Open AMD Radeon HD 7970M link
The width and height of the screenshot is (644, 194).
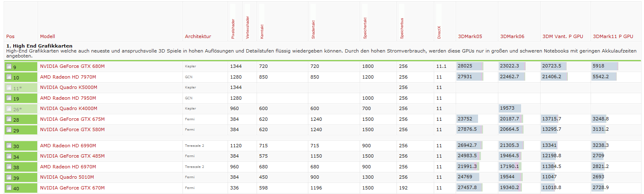[68, 77]
